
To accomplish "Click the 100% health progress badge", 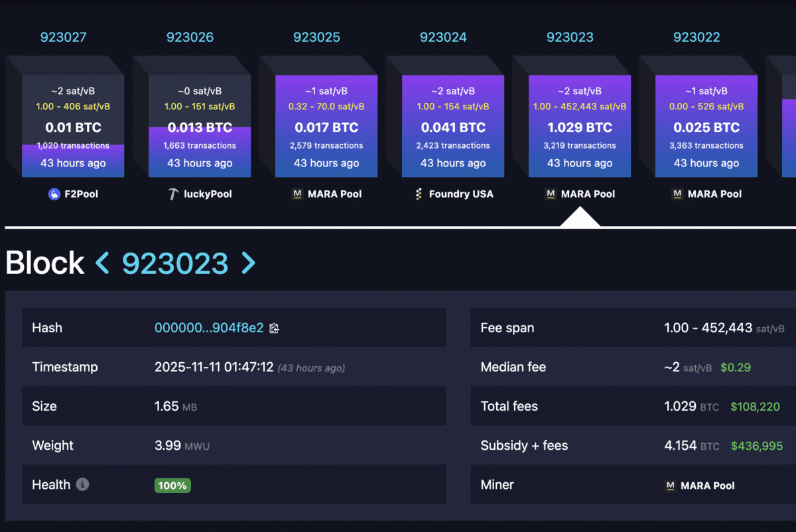I will click(172, 485).
